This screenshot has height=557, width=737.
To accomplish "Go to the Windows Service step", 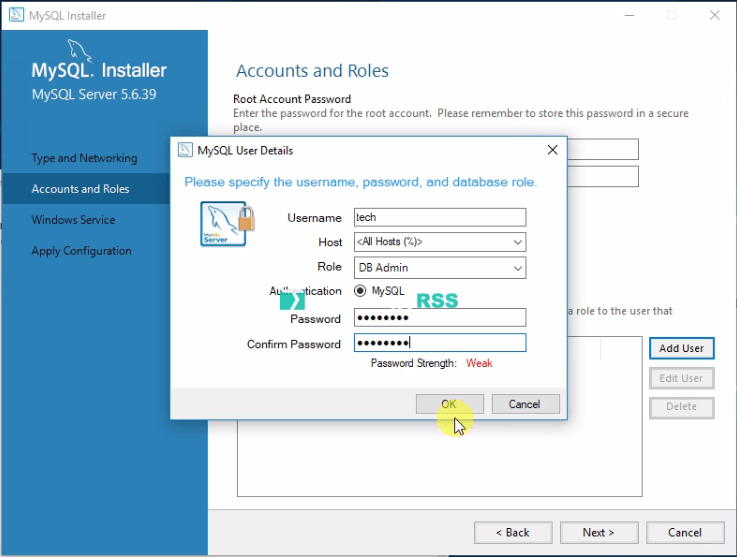I will [73, 220].
